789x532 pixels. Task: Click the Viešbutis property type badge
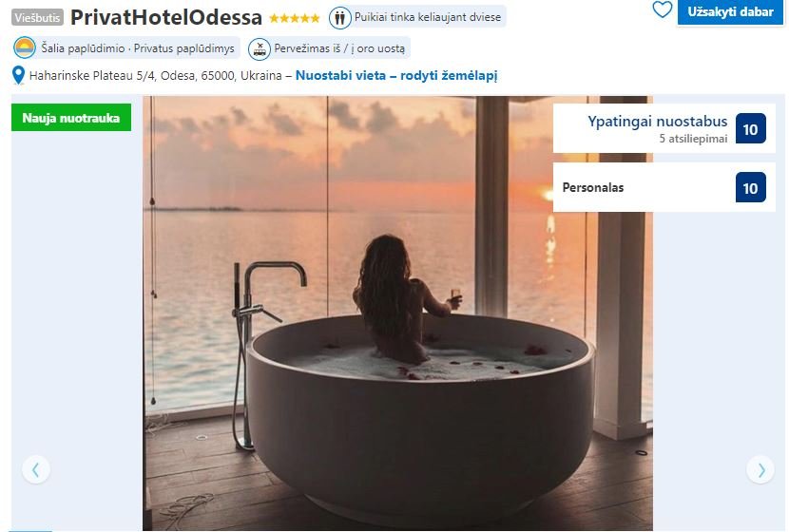click(x=37, y=18)
